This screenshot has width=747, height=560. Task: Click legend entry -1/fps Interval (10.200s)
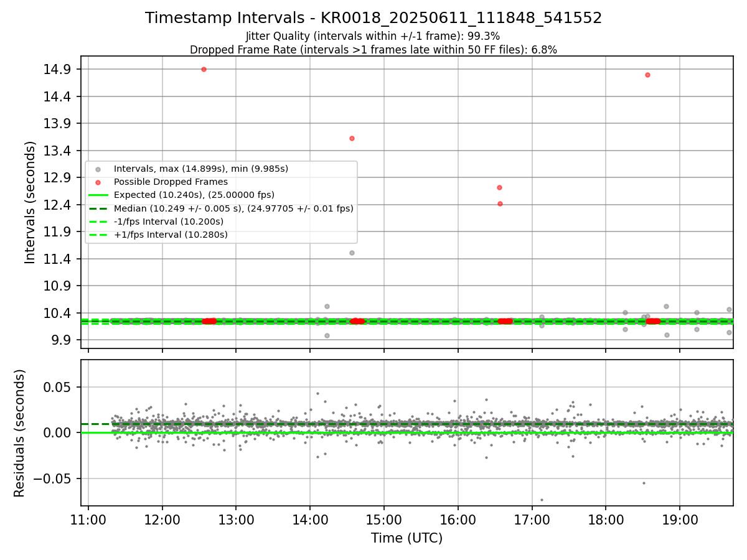pyautogui.click(x=168, y=222)
